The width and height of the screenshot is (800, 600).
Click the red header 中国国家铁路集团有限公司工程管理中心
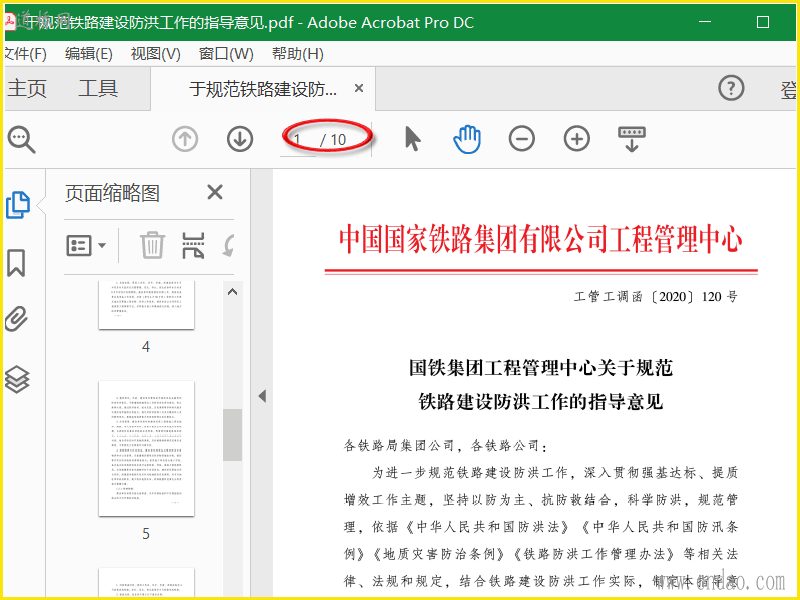[541, 239]
